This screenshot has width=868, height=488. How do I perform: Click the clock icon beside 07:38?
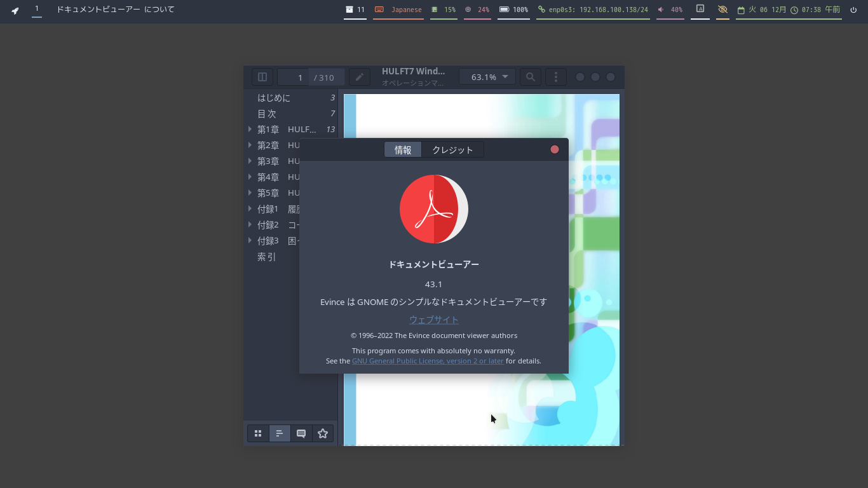794,10
